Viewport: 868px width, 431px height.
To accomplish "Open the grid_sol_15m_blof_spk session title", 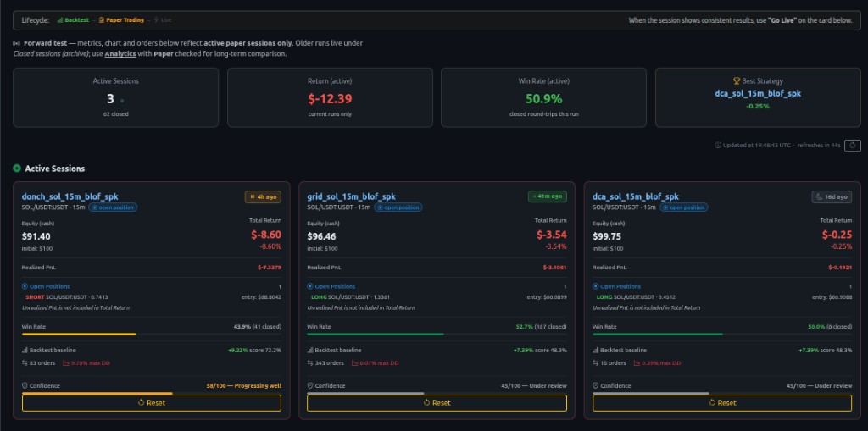I will (x=351, y=196).
